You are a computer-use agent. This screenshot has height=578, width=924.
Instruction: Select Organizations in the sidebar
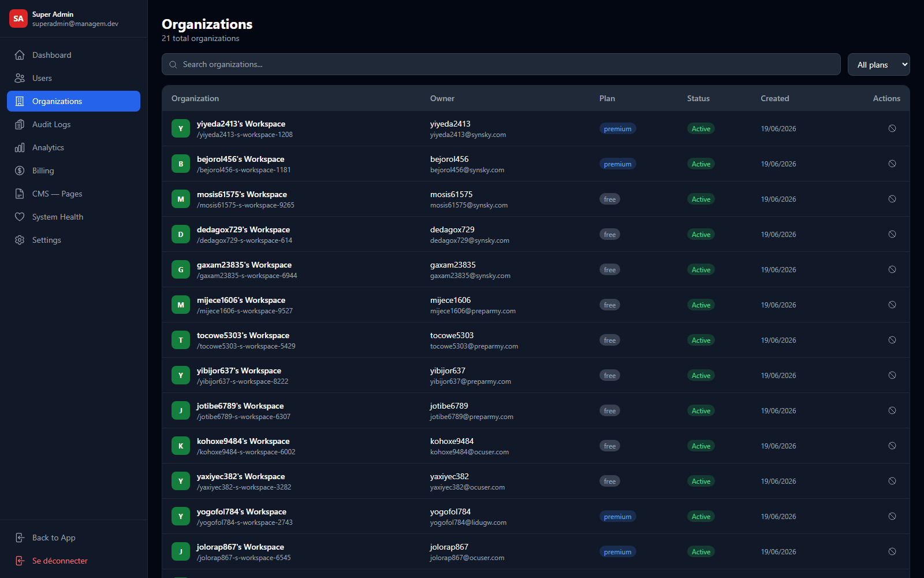tap(73, 101)
